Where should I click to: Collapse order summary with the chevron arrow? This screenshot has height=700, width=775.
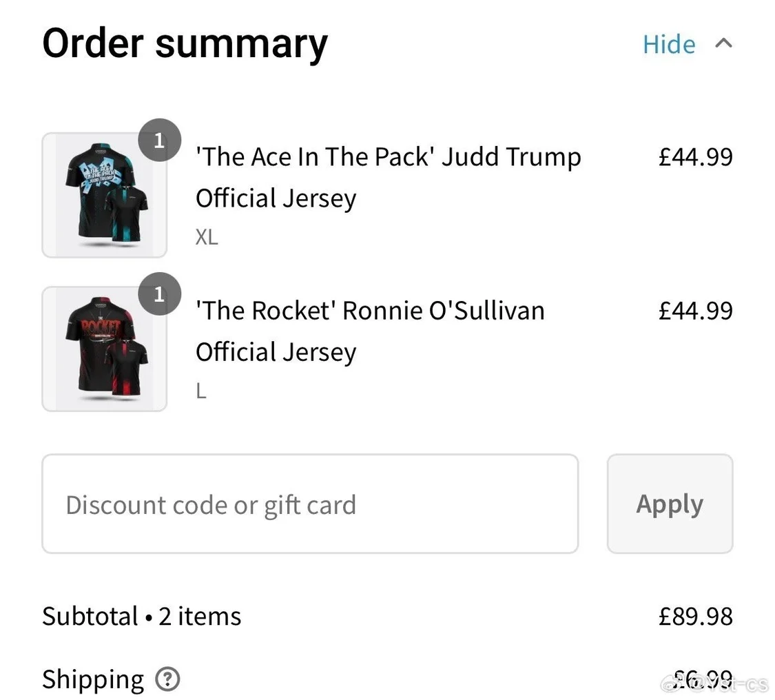point(723,43)
